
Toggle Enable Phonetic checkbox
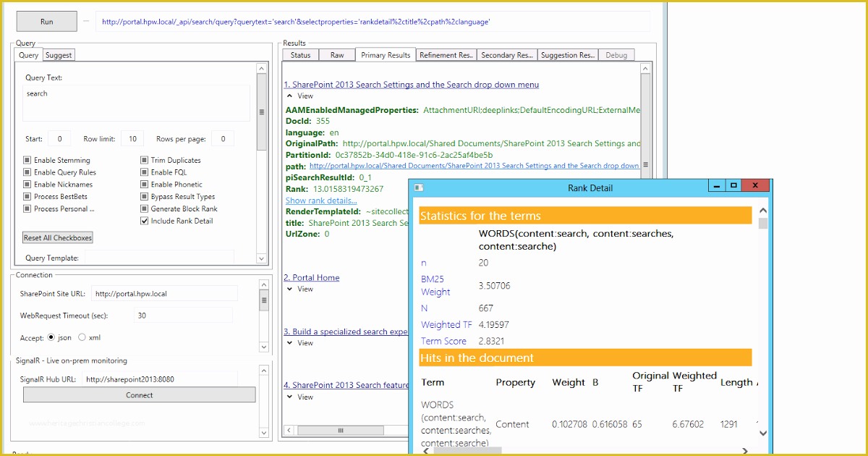point(145,185)
